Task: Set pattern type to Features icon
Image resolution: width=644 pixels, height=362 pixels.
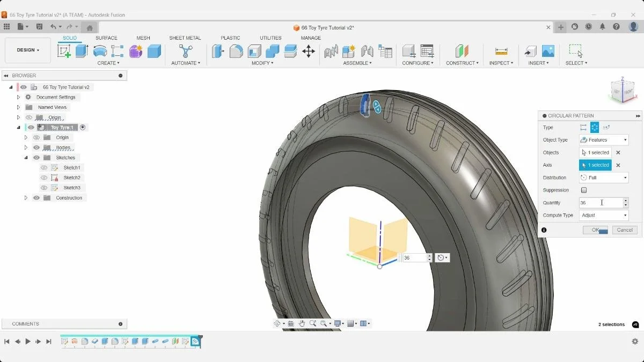Action: (x=595, y=128)
